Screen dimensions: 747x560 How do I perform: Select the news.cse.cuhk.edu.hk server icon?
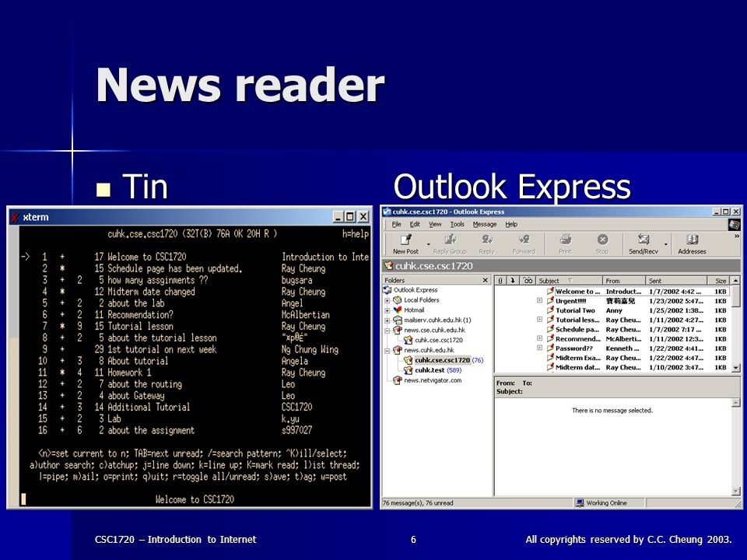(x=398, y=330)
